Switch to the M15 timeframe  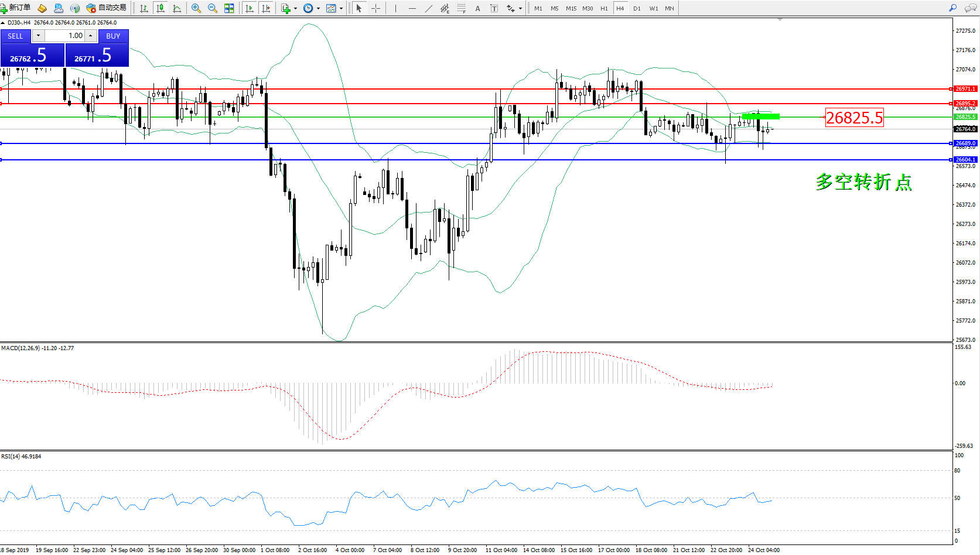(571, 8)
